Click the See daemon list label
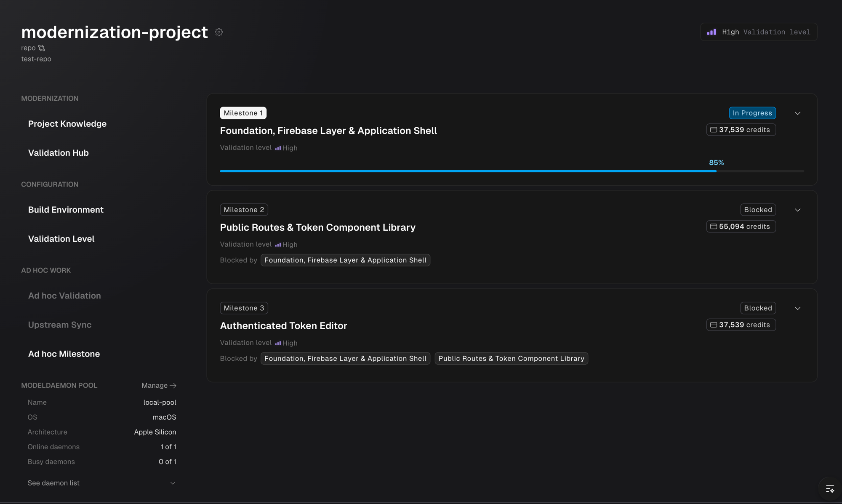This screenshot has width=842, height=504. [53, 483]
